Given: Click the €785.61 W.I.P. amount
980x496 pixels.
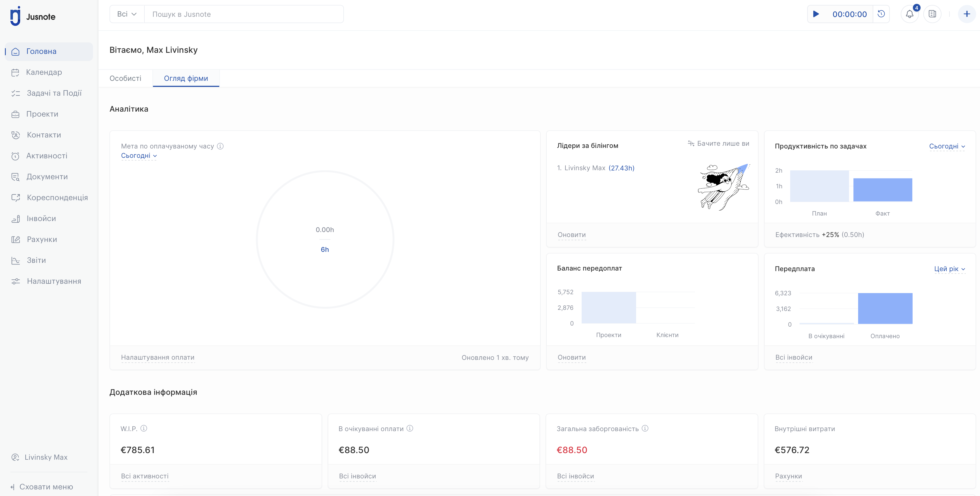Looking at the screenshot, I should [138, 450].
